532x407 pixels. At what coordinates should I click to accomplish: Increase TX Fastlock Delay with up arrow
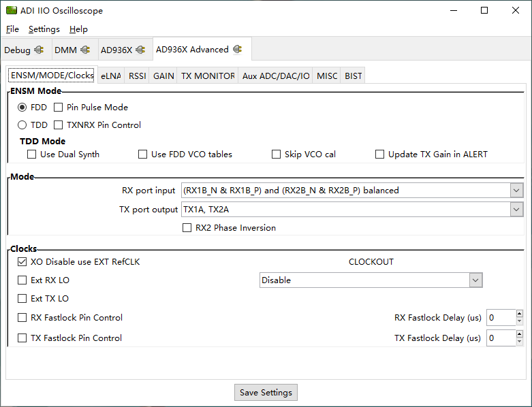click(520, 333)
